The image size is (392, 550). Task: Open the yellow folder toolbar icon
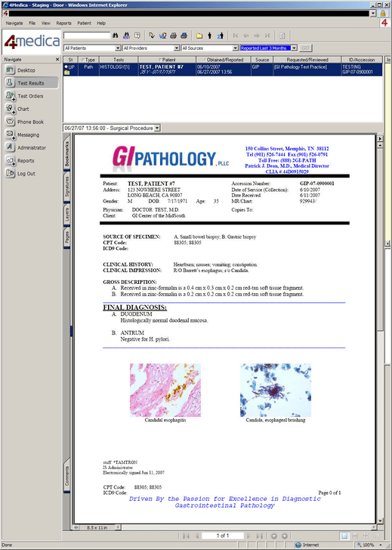(199, 36)
